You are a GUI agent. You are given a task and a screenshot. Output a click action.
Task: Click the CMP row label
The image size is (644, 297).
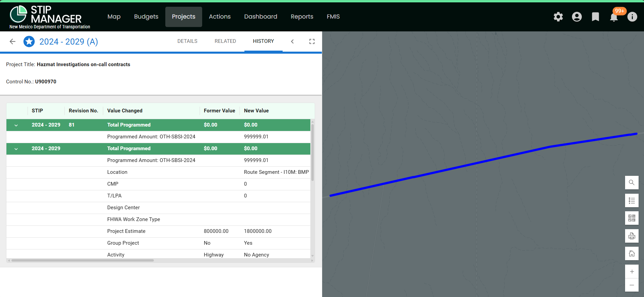click(113, 184)
